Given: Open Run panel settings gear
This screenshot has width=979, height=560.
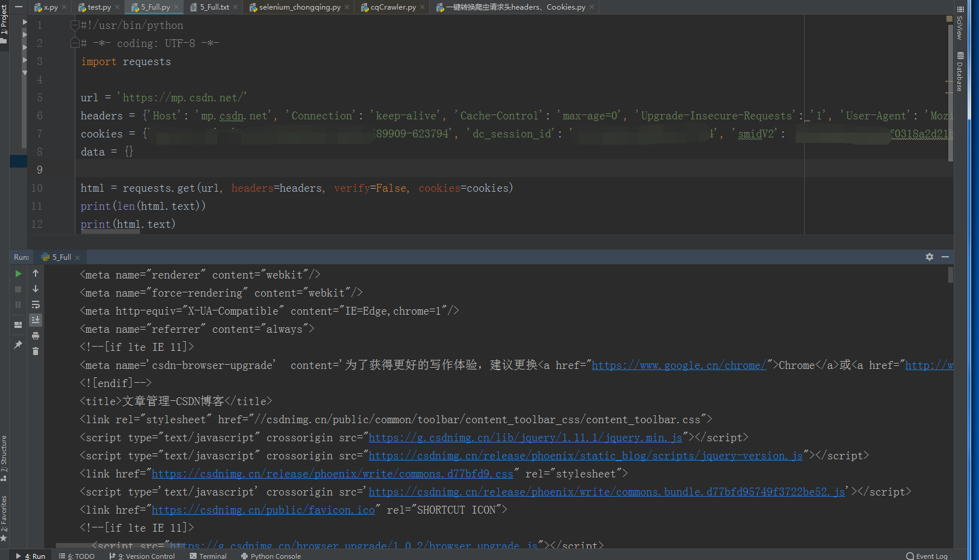Looking at the screenshot, I should pos(930,256).
